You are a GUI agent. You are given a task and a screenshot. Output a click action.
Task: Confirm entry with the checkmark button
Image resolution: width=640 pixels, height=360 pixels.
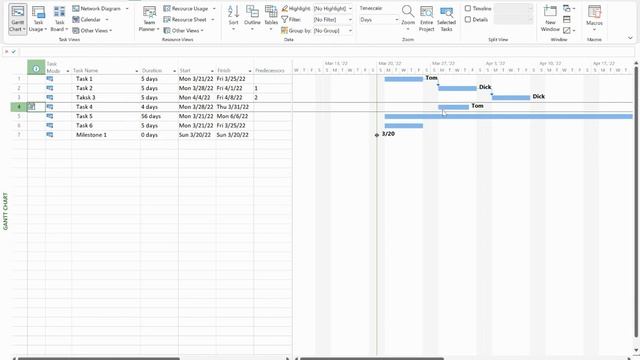pyautogui.click(x=14, y=52)
